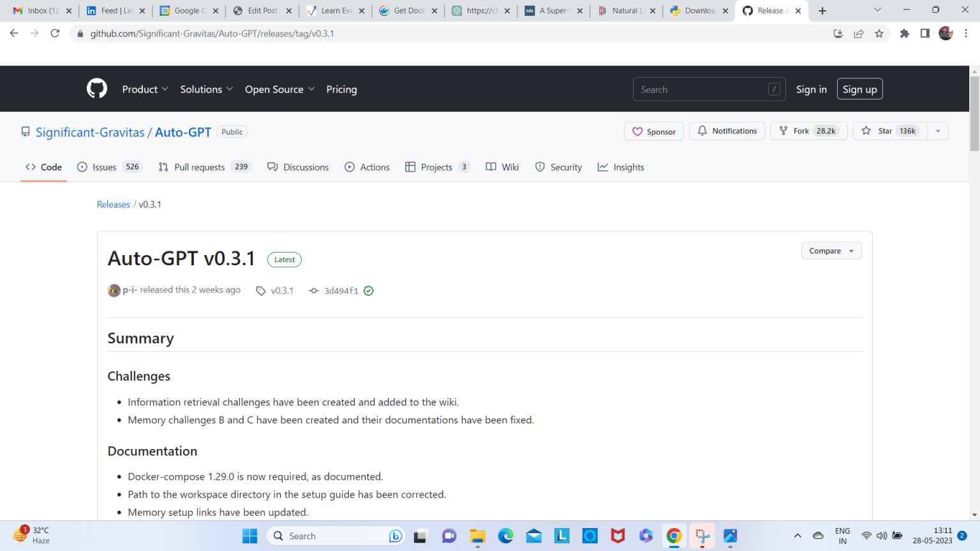Screen dimensions: 980x551
Task: Open the Pull requests tab
Action: pos(203,167)
